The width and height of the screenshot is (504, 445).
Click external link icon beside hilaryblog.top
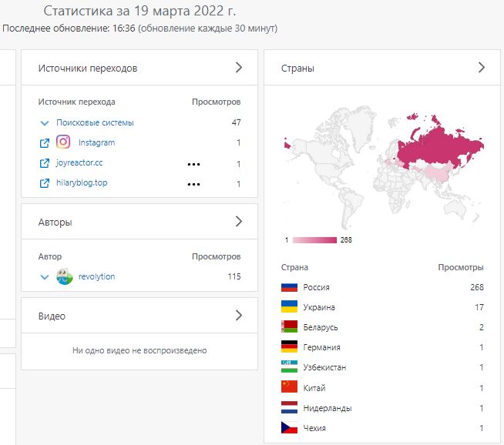point(45,183)
